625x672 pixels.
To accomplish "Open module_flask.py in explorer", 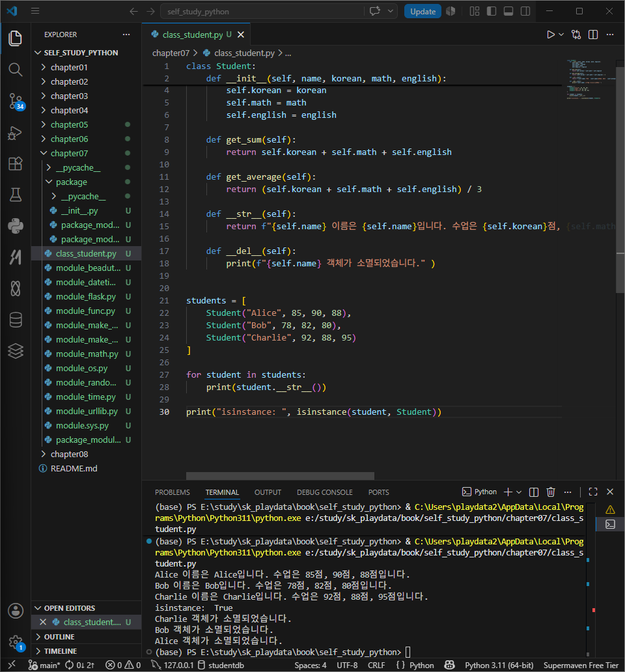I will click(x=86, y=296).
